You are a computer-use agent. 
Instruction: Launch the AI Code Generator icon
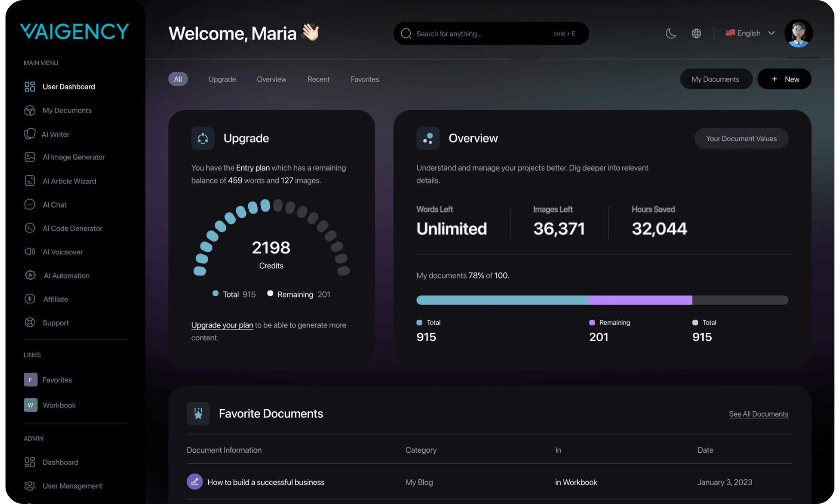(29, 228)
